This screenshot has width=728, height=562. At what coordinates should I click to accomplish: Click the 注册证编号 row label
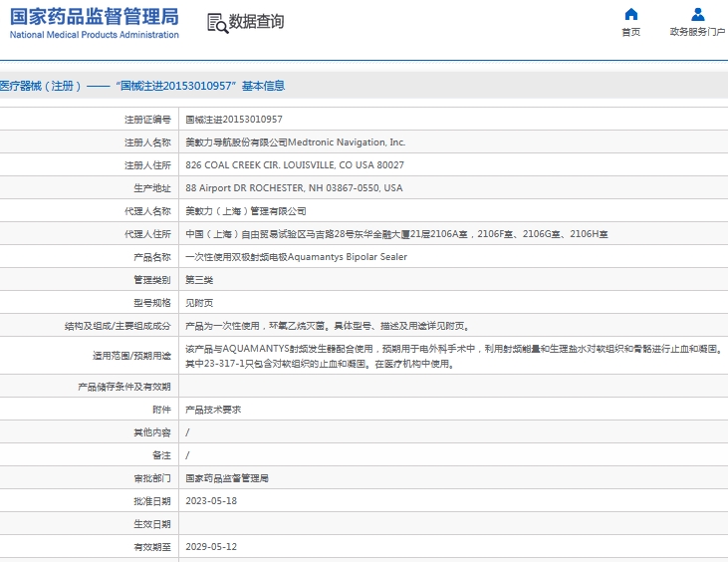click(x=147, y=120)
